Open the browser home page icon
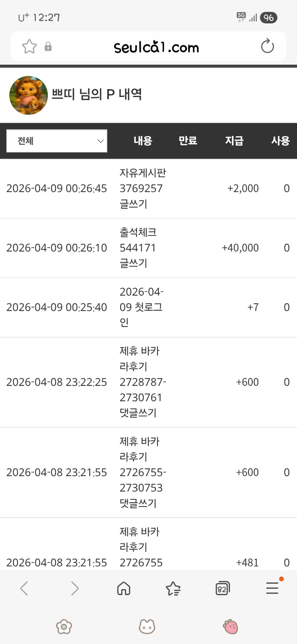The width and height of the screenshot is (297, 644). (124, 588)
